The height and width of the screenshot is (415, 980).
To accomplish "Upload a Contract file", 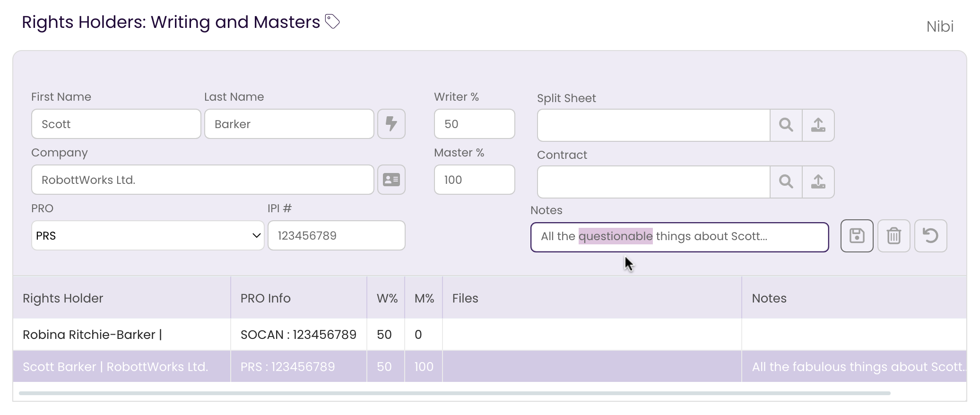I will point(818,182).
